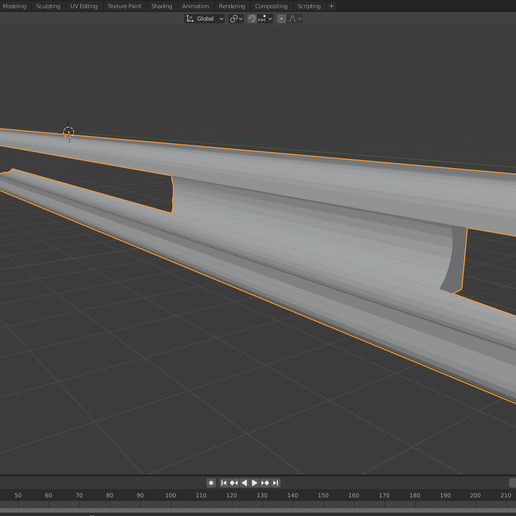Open the Shading workspace tab
Image resolution: width=516 pixels, height=516 pixels.
tap(162, 6)
